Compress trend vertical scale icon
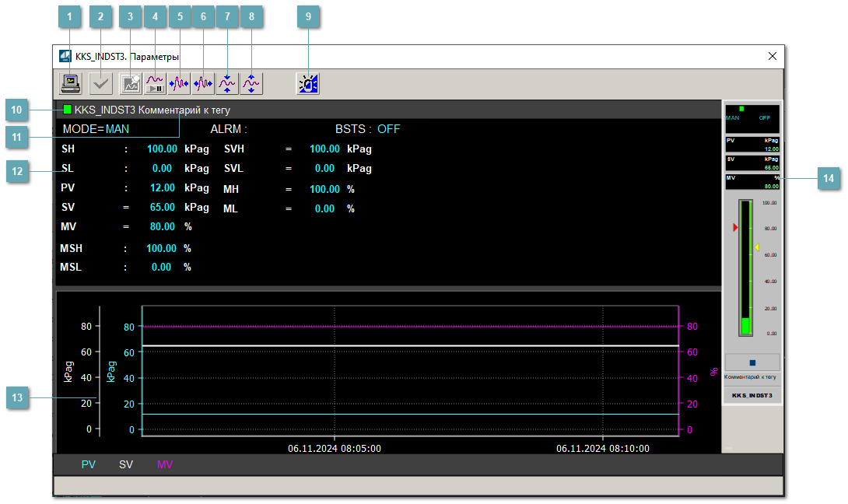 click(227, 83)
